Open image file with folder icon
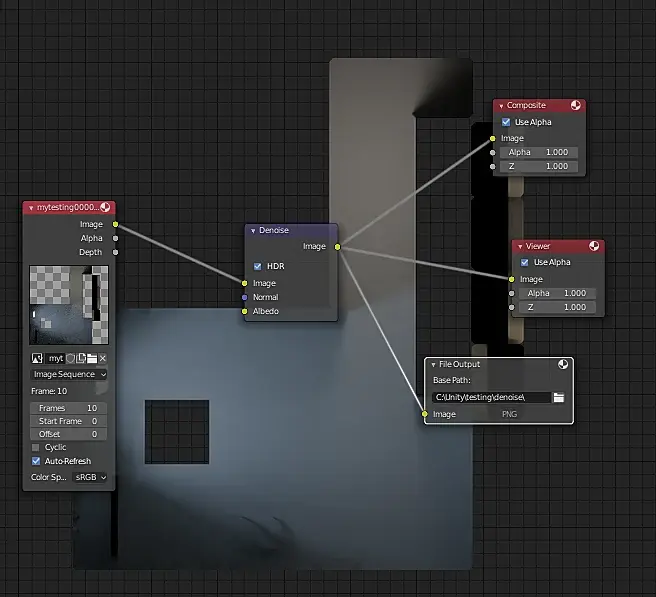 [x=92, y=359]
